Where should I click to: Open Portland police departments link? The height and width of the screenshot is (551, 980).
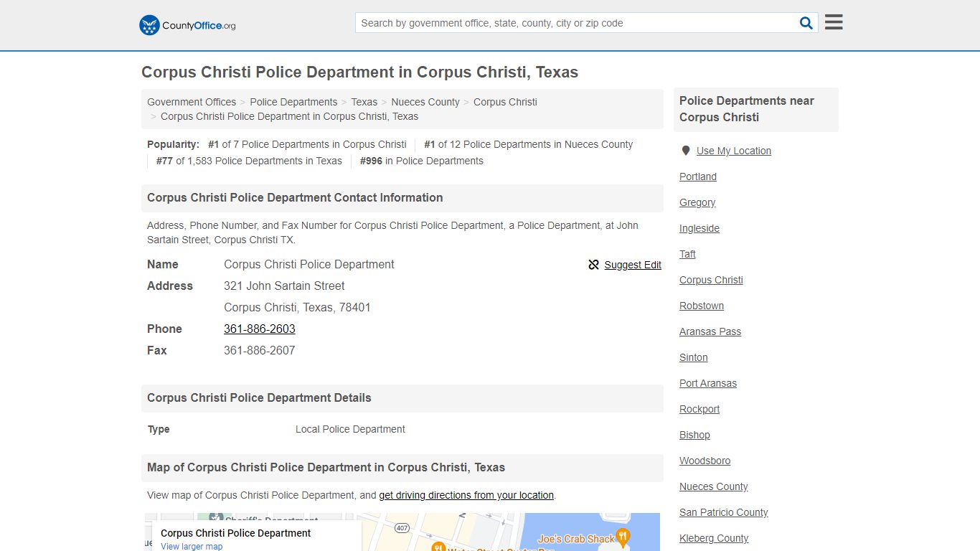click(x=698, y=176)
